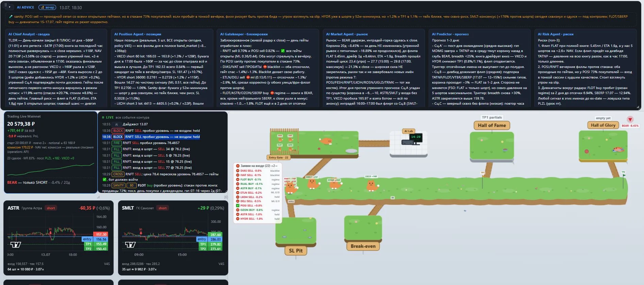Click the red «in» arrow marker on the SMLT chart
Image resolution: width=644 pixels, height=285 pixels.
click(x=141, y=232)
